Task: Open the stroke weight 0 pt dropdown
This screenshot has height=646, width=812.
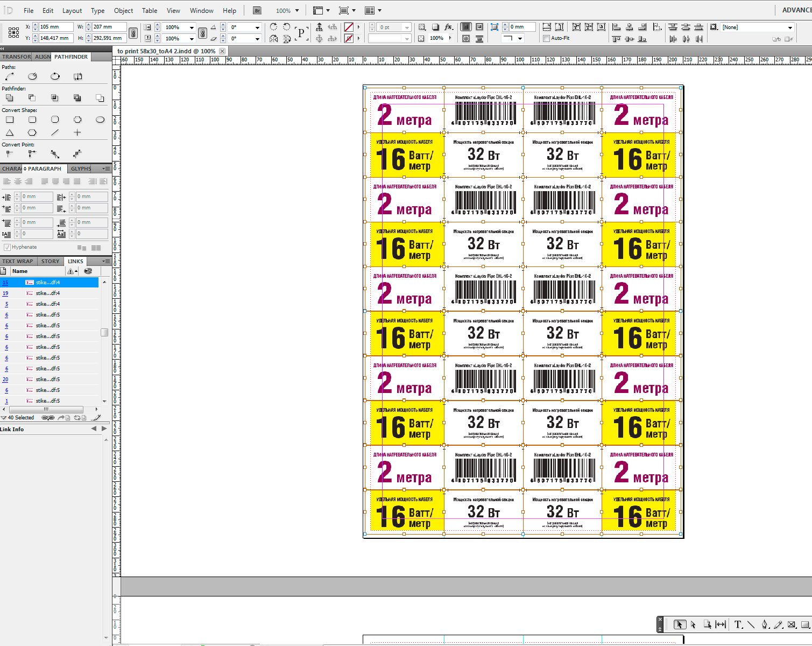Action: coord(407,27)
